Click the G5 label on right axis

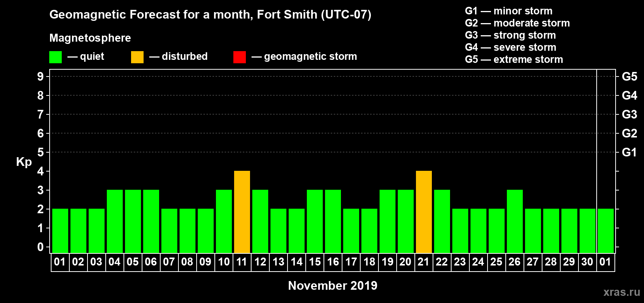[x=629, y=77]
